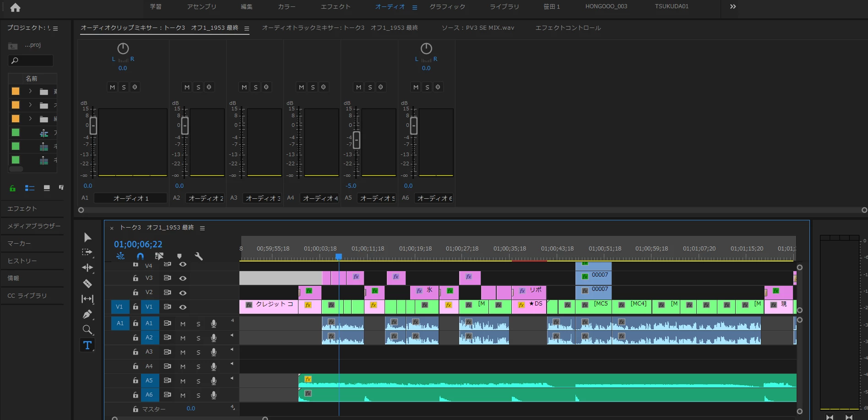Toggle track lock on V2
This screenshot has height=420, width=868.
136,292
